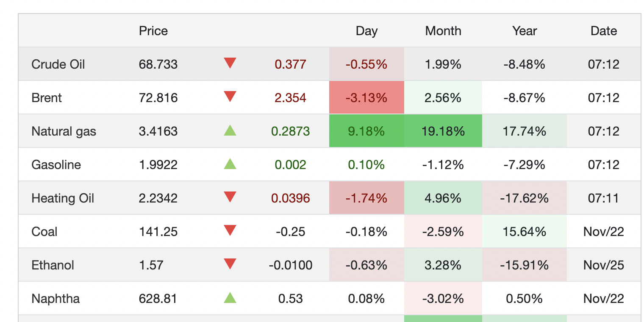
Task: Select the Naphtha price 628.81
Action: [x=158, y=299]
